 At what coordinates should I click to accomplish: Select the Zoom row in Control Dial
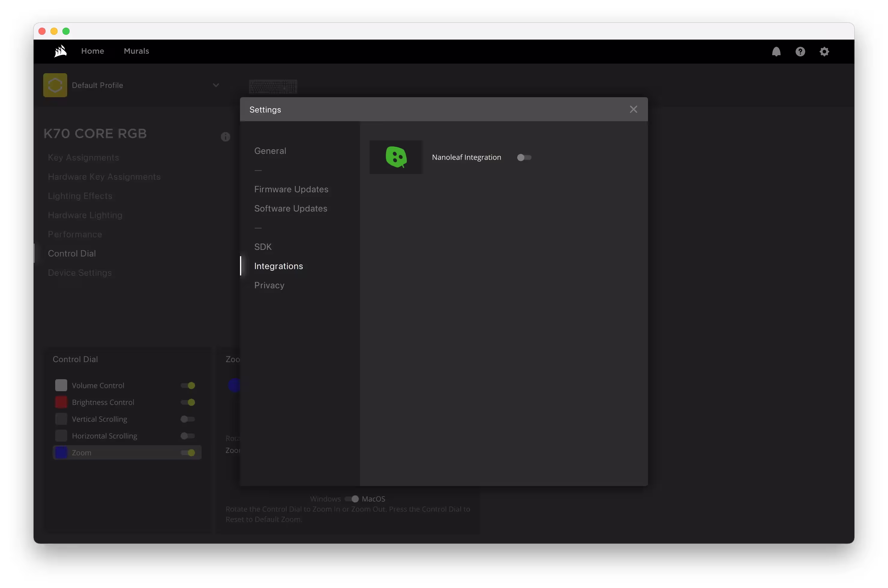[127, 453]
